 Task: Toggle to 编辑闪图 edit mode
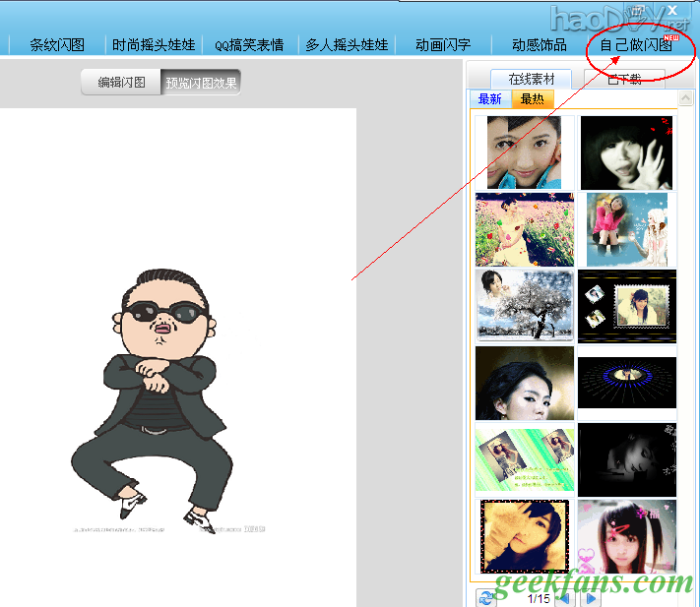pyautogui.click(x=121, y=83)
